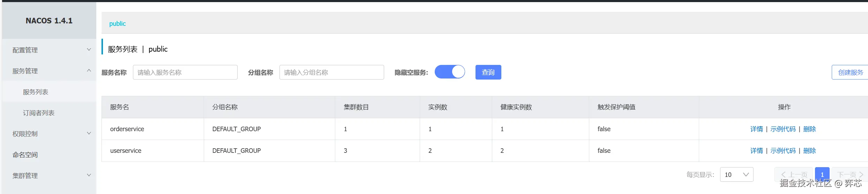The height and width of the screenshot is (194, 868).
Task: Click 删除 for orderservice
Action: coord(809,129)
